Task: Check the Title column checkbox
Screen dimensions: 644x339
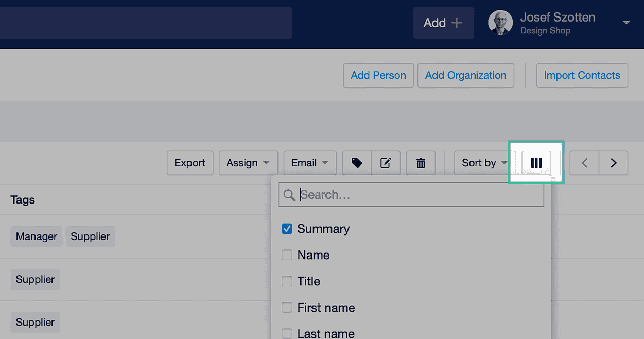Action: [287, 281]
